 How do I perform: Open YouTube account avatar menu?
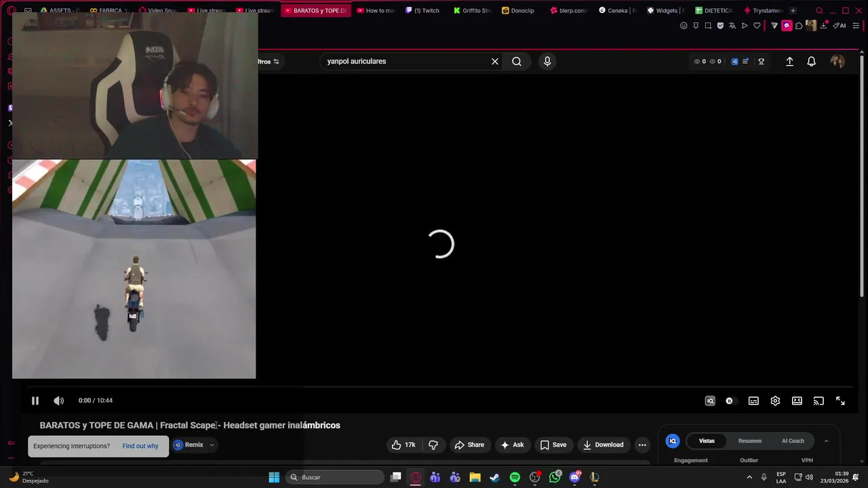click(x=837, y=62)
